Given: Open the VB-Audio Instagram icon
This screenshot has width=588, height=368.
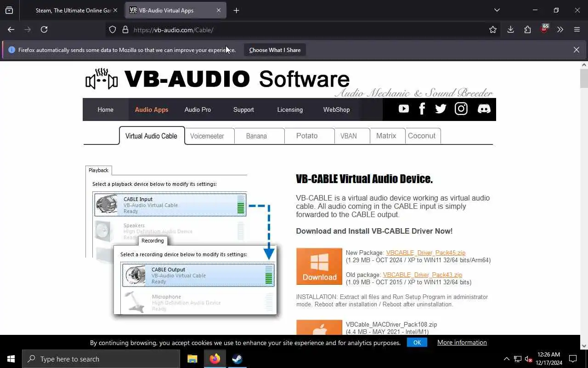Looking at the screenshot, I should tap(461, 109).
